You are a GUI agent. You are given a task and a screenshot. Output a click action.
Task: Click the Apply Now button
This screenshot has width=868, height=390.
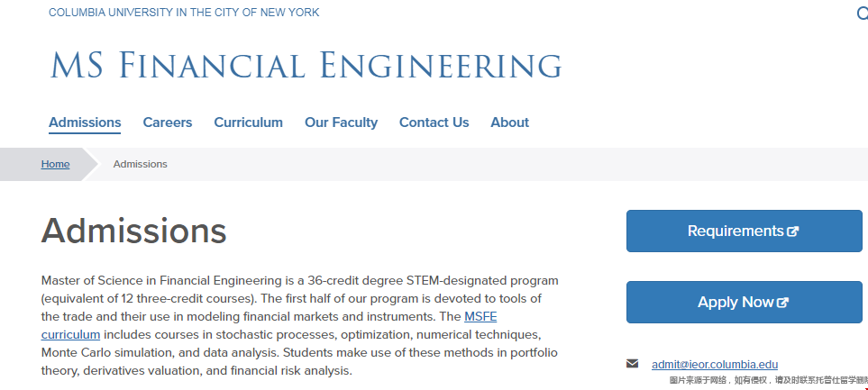tap(744, 302)
